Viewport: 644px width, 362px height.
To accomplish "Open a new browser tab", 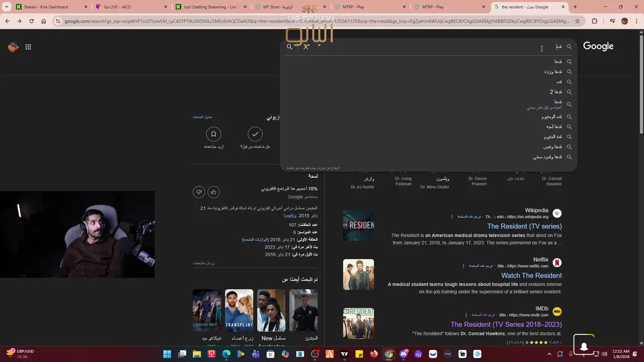I will [x=575, y=7].
